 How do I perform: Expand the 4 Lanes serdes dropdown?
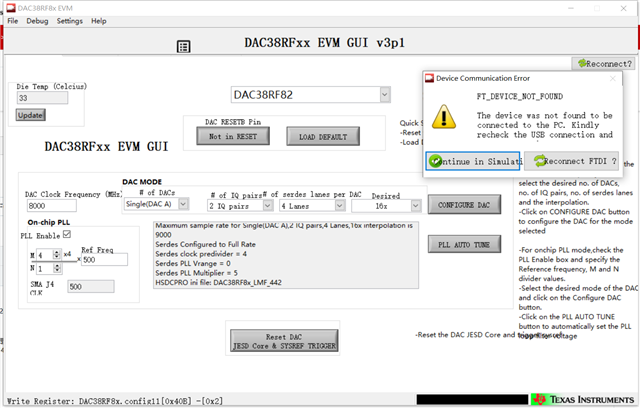[x=340, y=206]
